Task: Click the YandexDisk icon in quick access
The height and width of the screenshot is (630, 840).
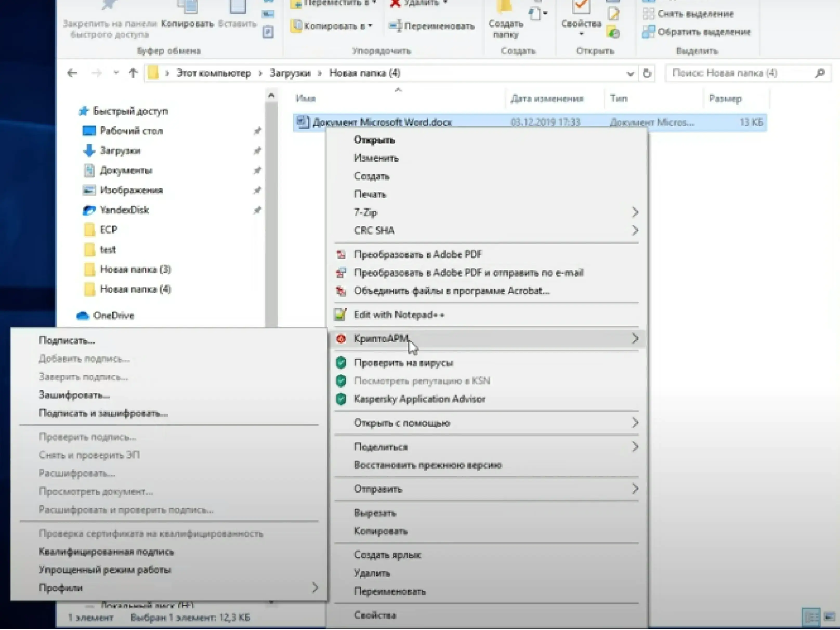Action: point(89,210)
